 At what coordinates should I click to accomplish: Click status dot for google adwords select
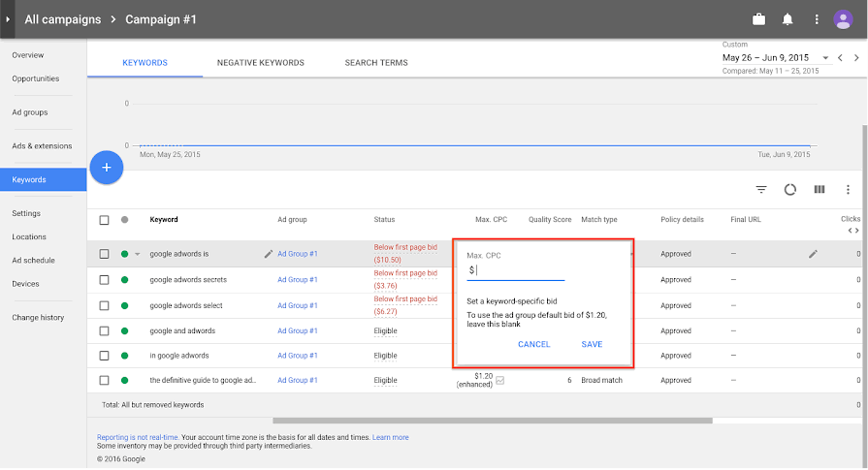coord(124,306)
